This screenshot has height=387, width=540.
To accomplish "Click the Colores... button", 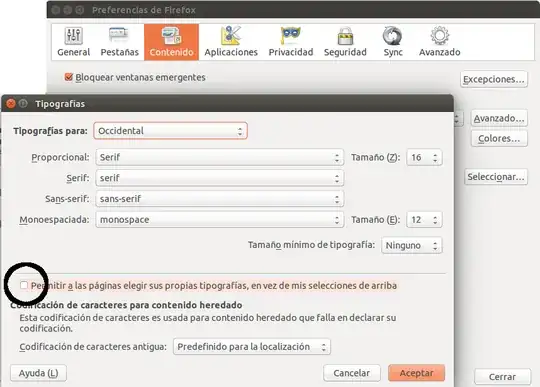I will click(499, 138).
